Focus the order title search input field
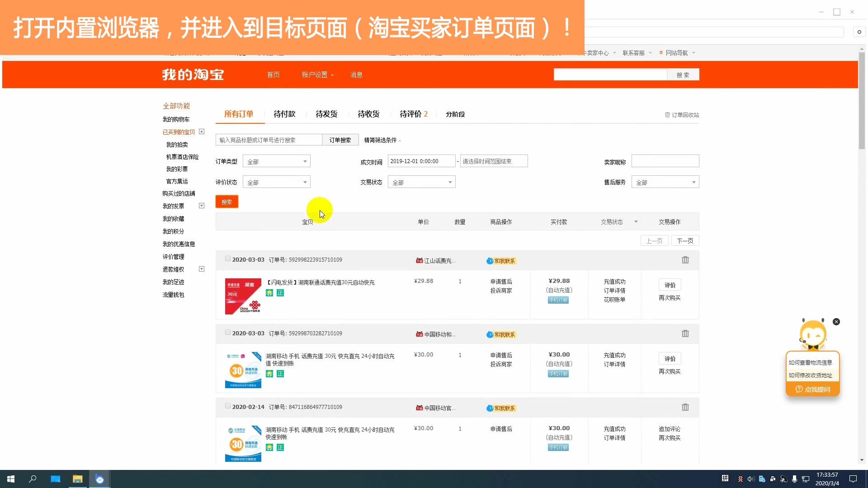Screen dimensions: 868x488 click(269, 140)
